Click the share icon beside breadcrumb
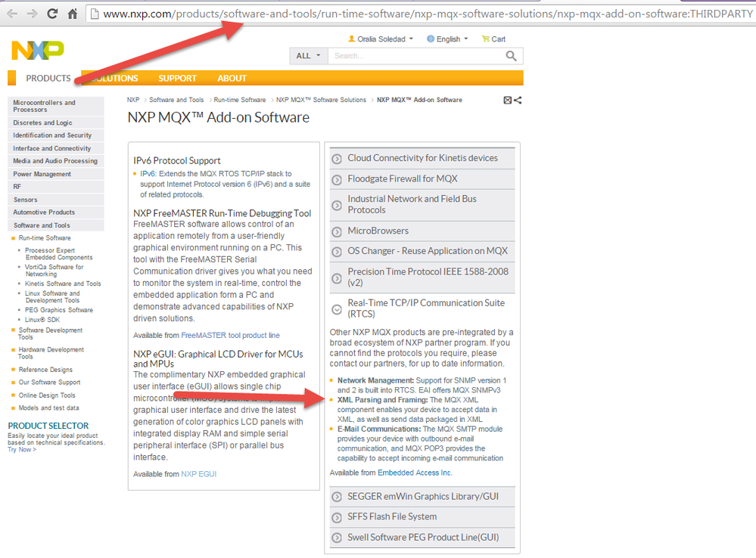This screenshot has width=756, height=558. click(x=518, y=101)
